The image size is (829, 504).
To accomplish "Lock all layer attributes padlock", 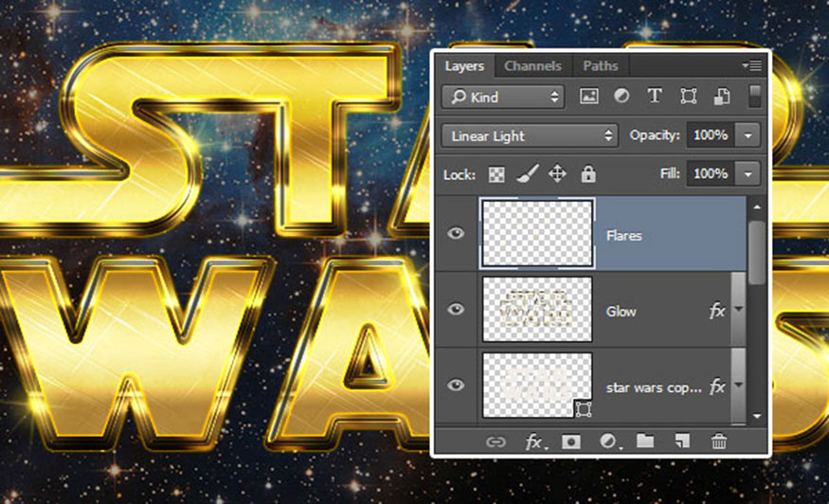I will pyautogui.click(x=588, y=173).
